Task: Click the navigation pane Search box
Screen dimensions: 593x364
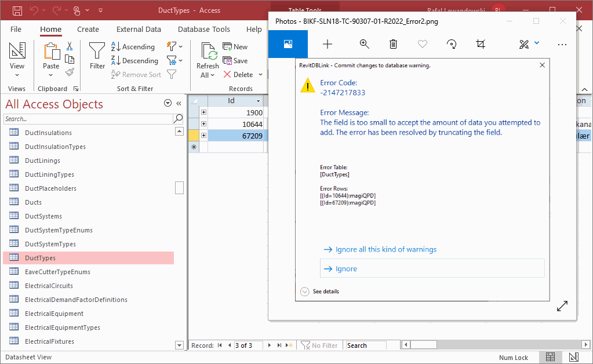Action: [88, 119]
